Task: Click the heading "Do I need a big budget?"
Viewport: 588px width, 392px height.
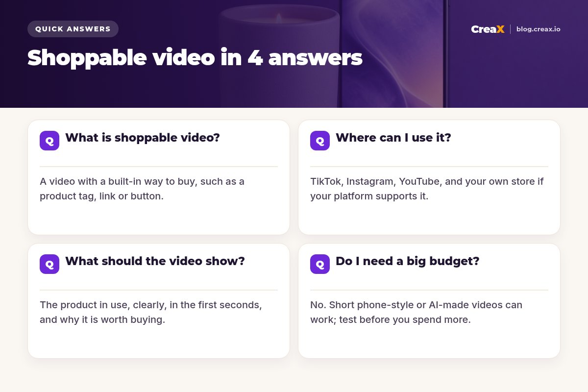Action: (x=407, y=261)
